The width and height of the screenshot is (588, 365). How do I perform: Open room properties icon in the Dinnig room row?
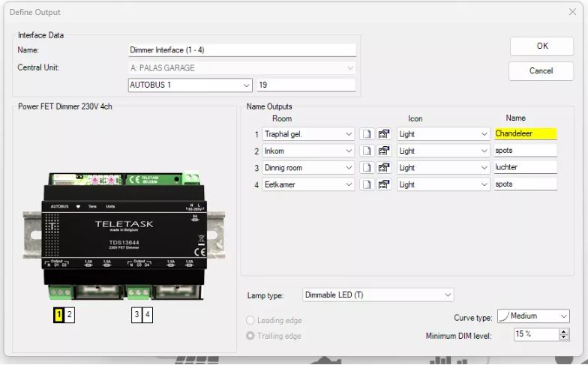point(384,167)
